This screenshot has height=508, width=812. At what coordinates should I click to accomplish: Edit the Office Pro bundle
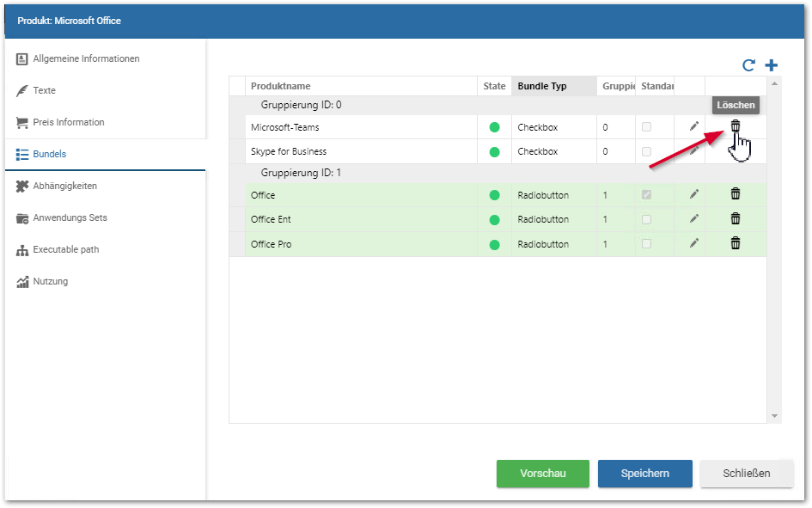(x=694, y=243)
